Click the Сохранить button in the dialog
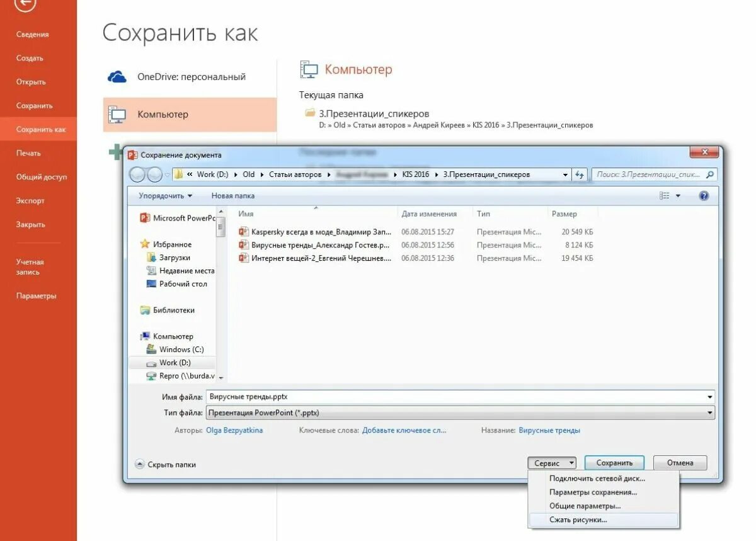Viewport: 756px width, 541px height. [x=614, y=463]
